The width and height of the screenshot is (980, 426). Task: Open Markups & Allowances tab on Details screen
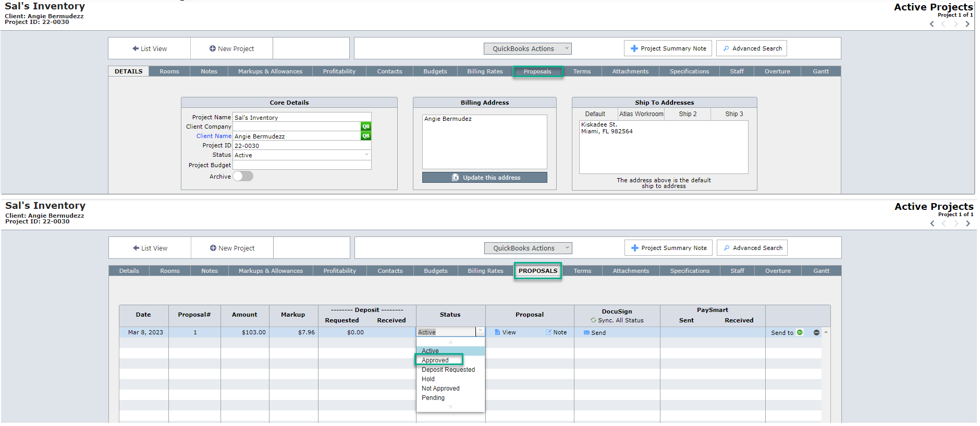click(270, 71)
